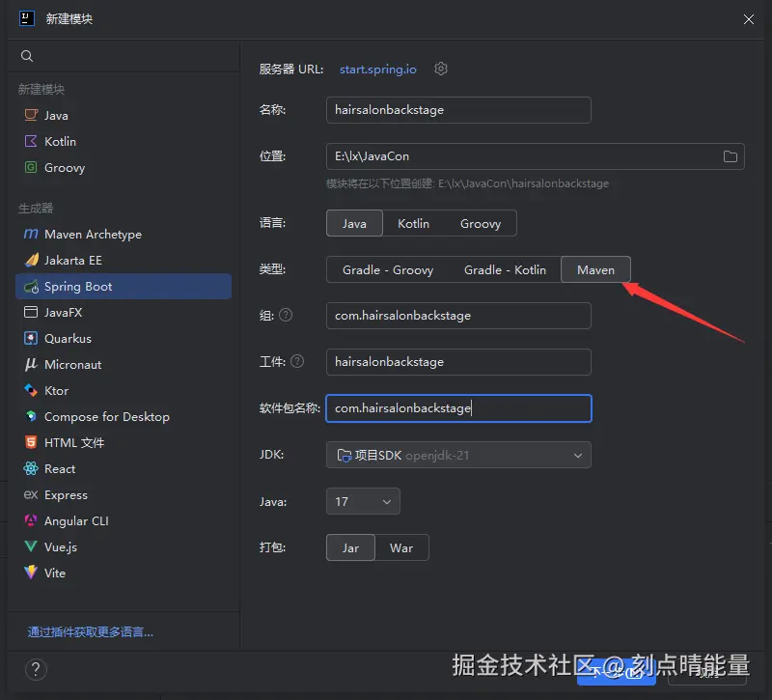Select the Groovy module icon
The height and width of the screenshot is (700, 772).
point(31,167)
